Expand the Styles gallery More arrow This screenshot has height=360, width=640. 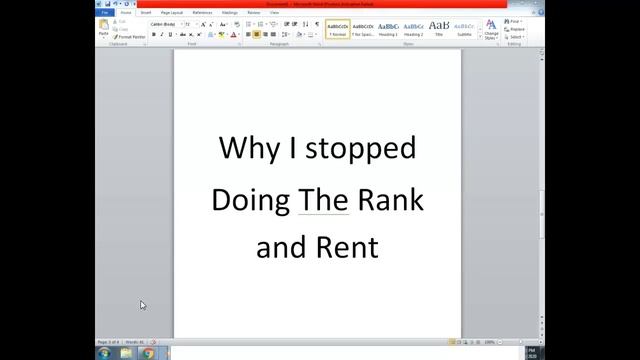tap(480, 37)
